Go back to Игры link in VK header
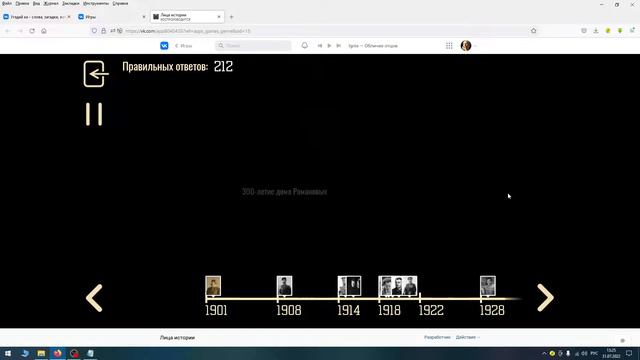Screen dimensions: 640x360 click(184, 46)
